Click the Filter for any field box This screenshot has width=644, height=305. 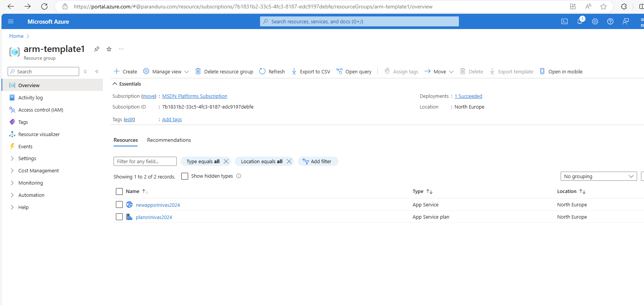(145, 161)
